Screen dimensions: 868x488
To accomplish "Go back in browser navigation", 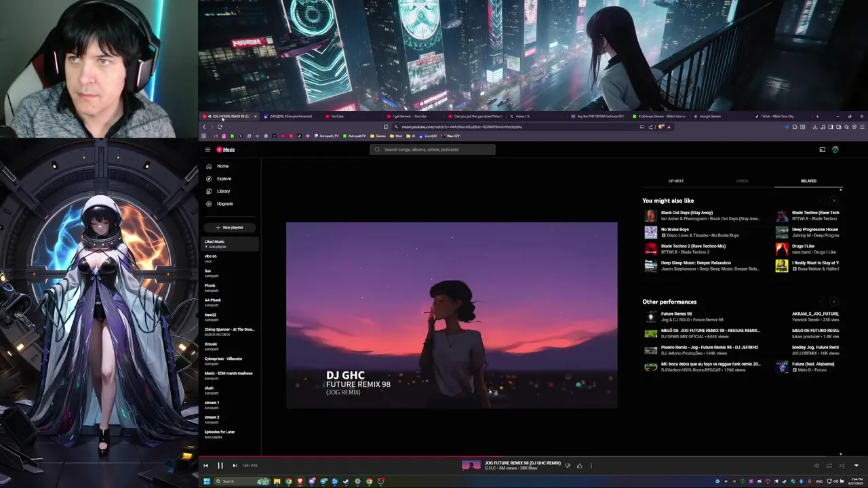I will pyautogui.click(x=204, y=127).
